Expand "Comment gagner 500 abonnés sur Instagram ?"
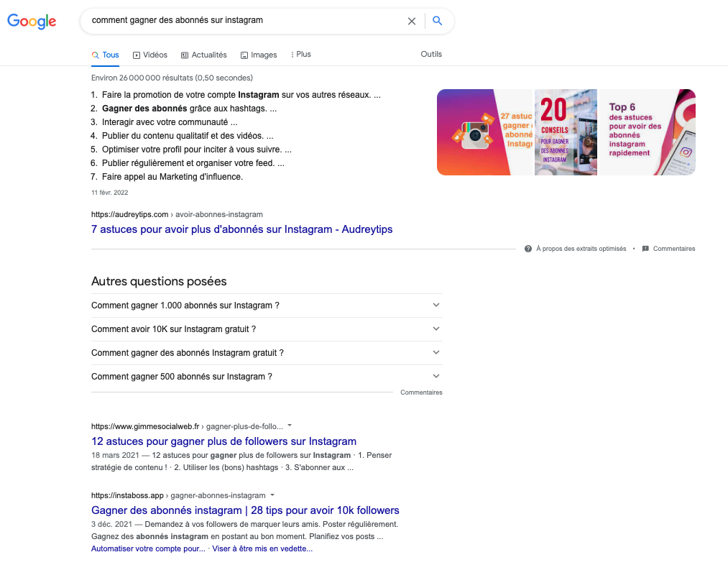The width and height of the screenshot is (728, 570). 267,376
